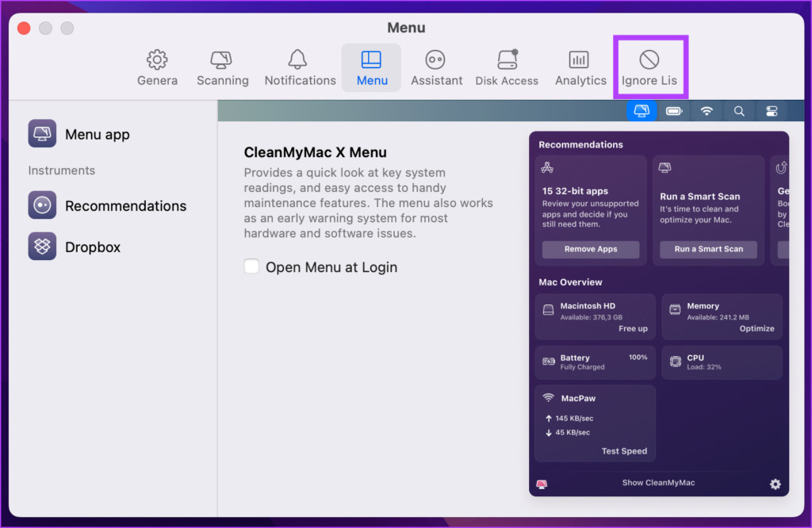Select Dropbox instrument in sidebar
The width and height of the screenshot is (812, 528).
coord(74,247)
